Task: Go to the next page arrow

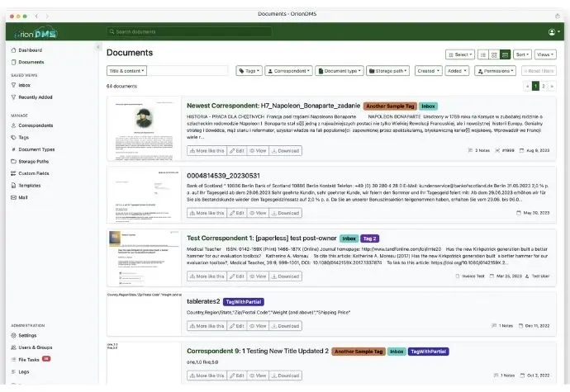Action: point(552,86)
